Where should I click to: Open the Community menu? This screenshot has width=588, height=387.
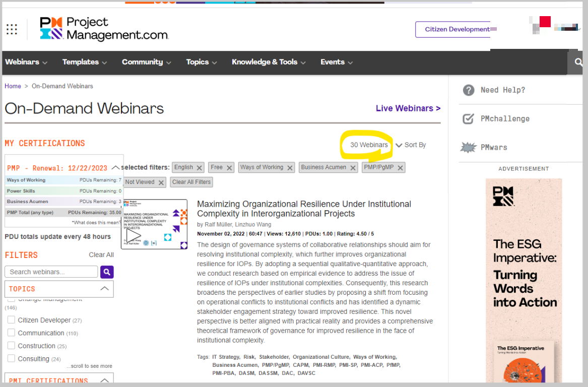[x=147, y=62]
